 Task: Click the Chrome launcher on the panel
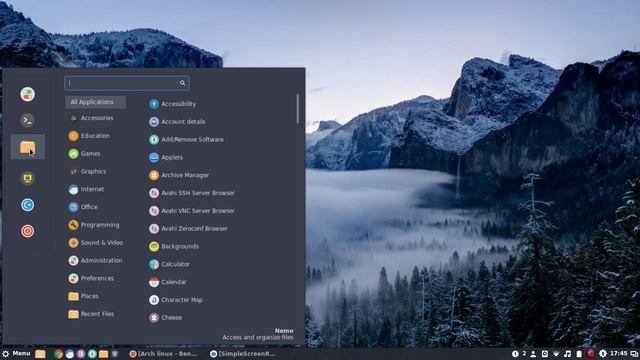coord(58,354)
